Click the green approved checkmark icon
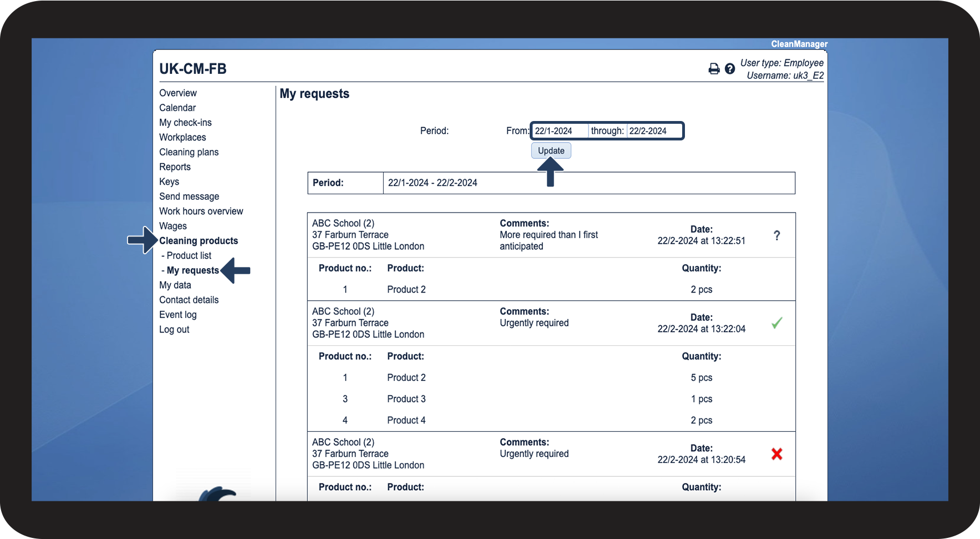Viewport: 980px width, 539px height. click(x=777, y=323)
